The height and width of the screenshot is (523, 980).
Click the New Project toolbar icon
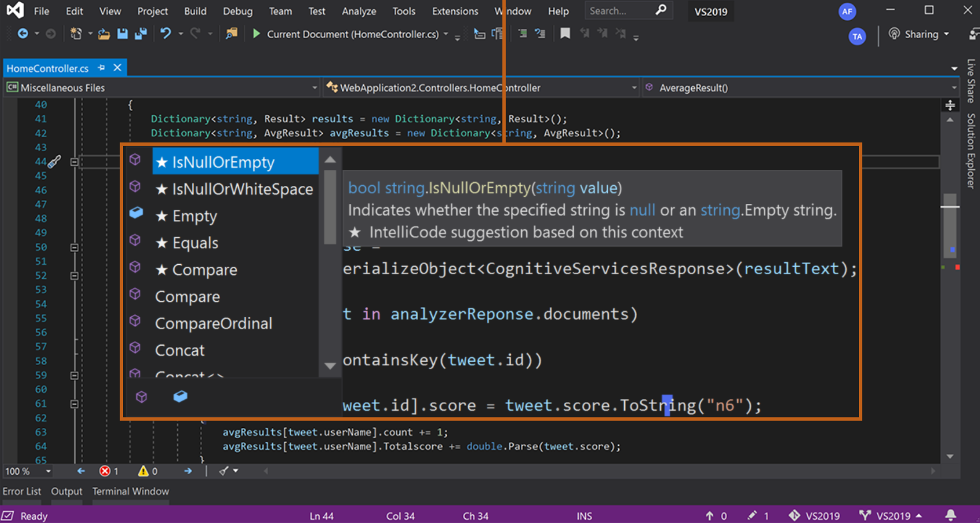point(76,33)
